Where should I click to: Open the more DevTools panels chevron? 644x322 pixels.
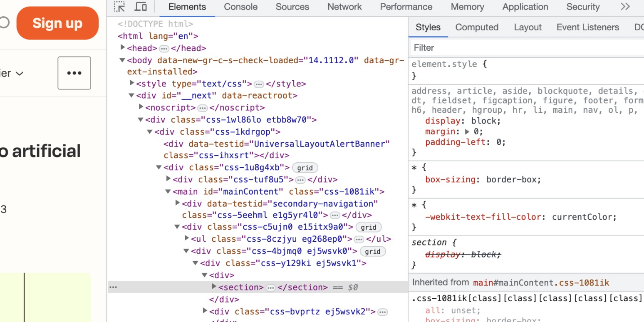(625, 7)
